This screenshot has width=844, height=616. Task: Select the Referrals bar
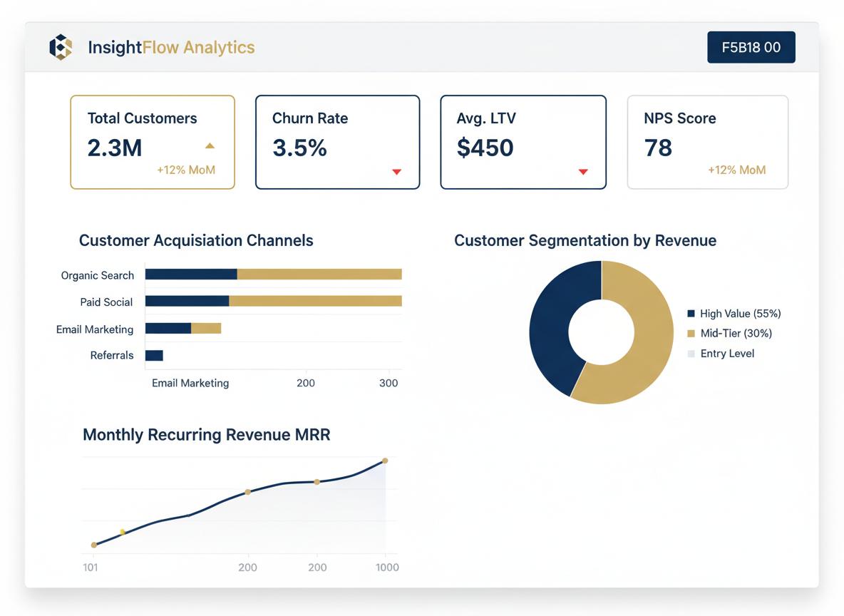[x=154, y=355]
